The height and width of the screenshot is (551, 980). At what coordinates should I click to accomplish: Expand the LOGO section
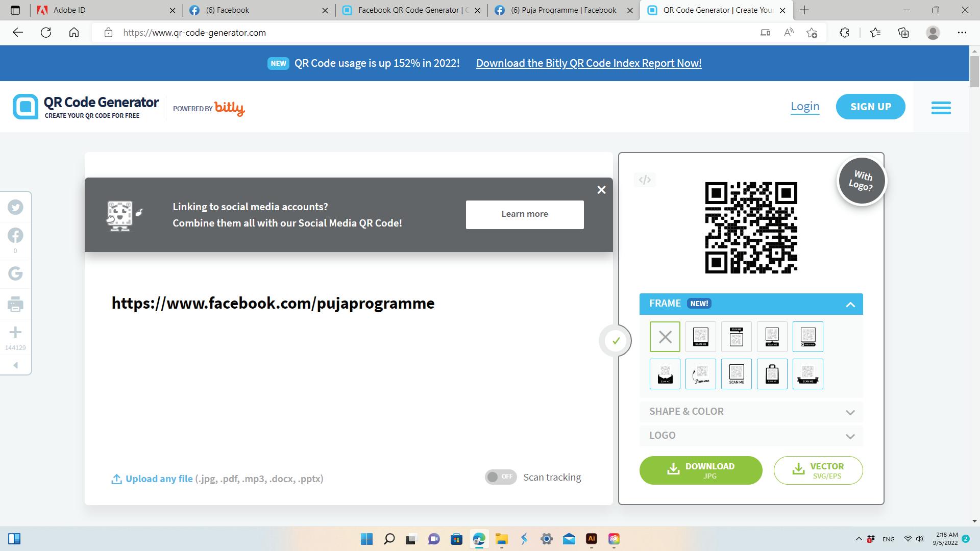750,436
